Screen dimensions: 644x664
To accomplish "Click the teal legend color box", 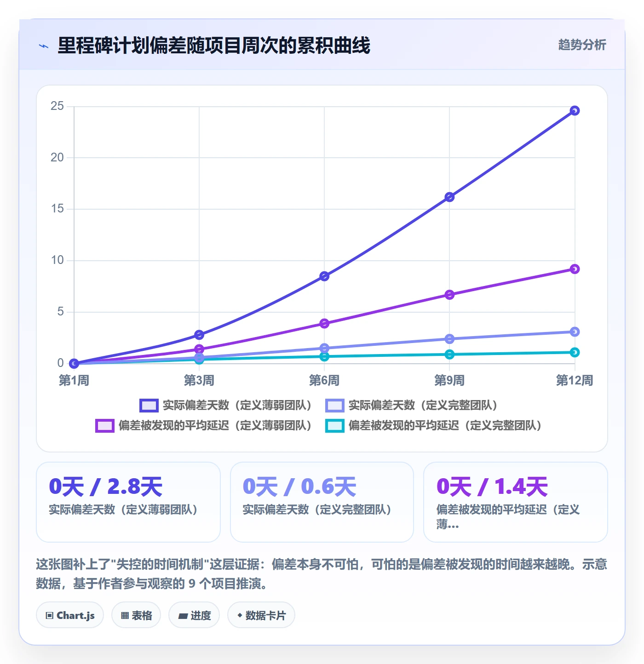I will click(334, 426).
